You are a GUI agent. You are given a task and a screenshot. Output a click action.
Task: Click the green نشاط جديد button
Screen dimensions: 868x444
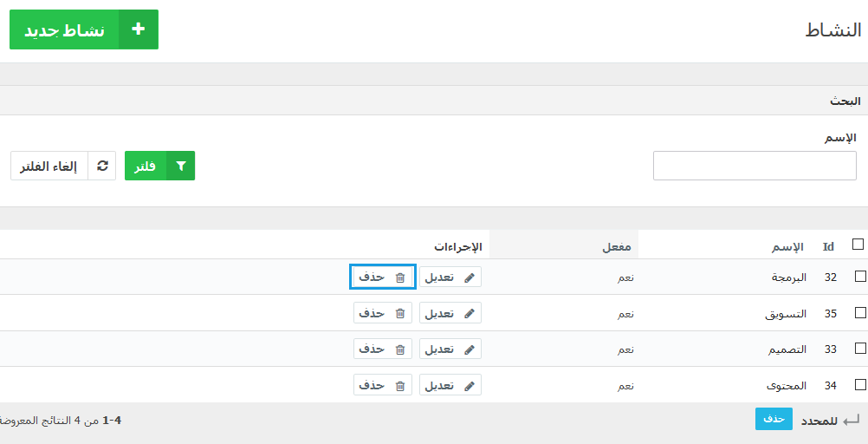(83, 29)
